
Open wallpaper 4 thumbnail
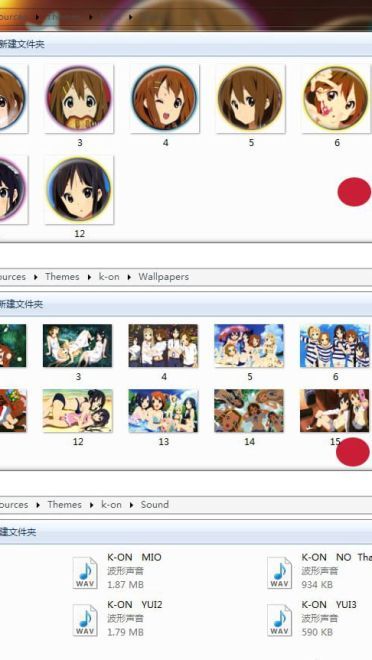point(163,346)
